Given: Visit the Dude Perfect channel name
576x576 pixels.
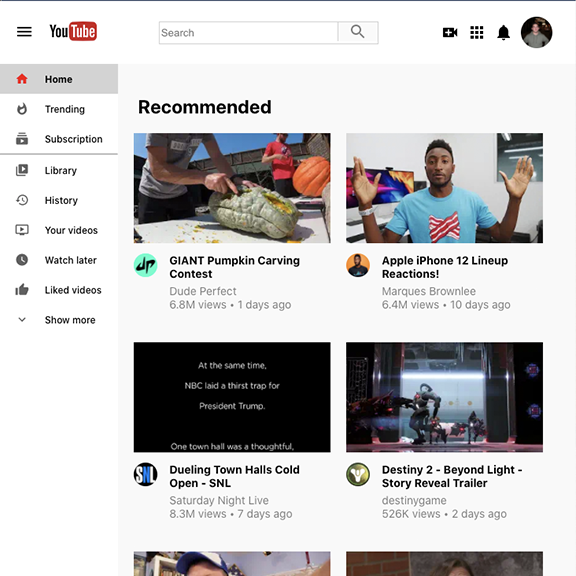Looking at the screenshot, I should tap(203, 291).
